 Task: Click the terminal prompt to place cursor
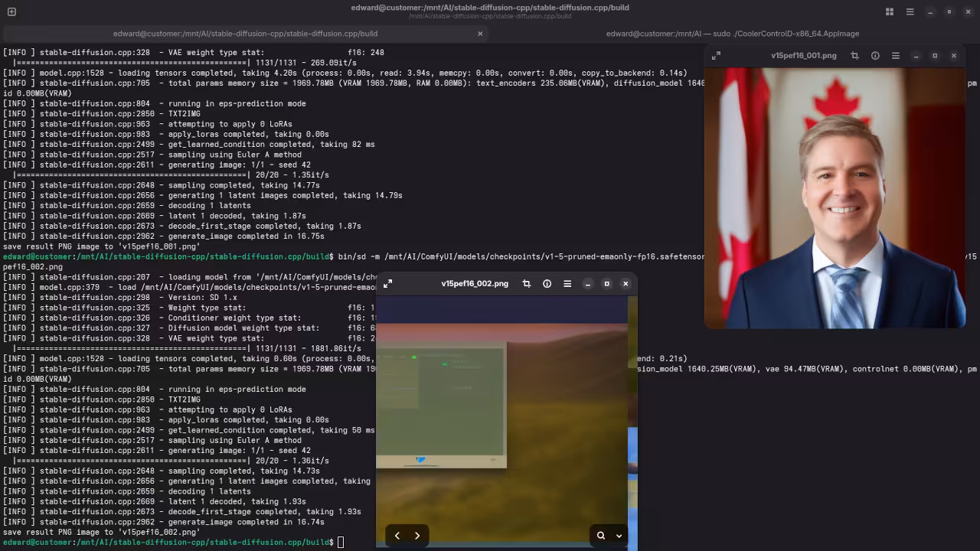click(x=339, y=542)
